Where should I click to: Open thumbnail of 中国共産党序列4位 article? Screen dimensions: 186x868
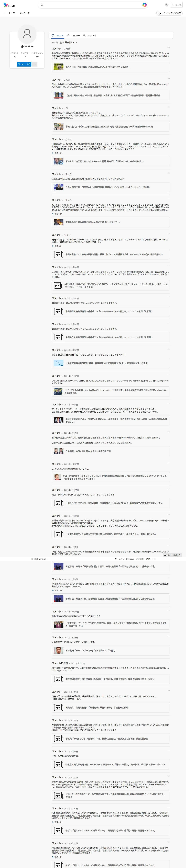click(58, 126)
